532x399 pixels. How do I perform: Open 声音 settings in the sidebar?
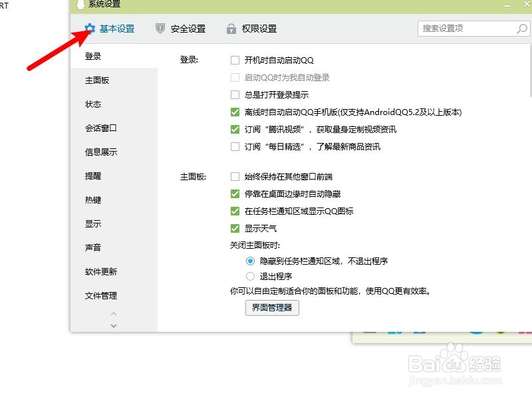tap(114, 247)
